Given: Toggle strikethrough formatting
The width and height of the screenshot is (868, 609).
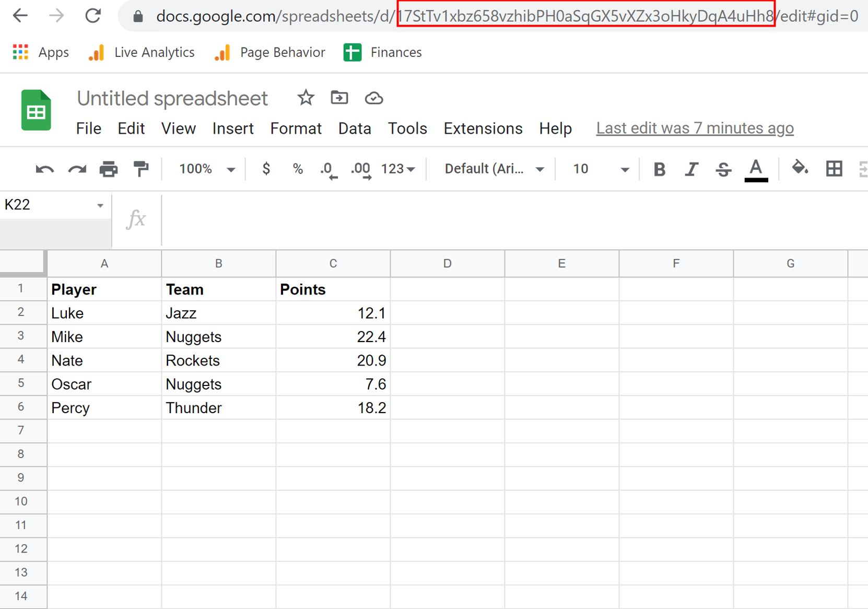Looking at the screenshot, I should 723,169.
